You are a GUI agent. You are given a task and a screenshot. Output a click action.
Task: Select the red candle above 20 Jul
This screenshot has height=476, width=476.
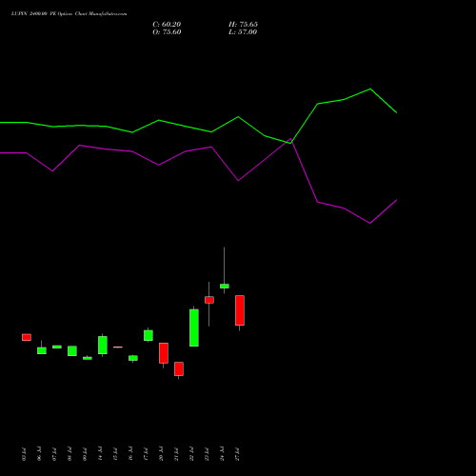point(164,353)
